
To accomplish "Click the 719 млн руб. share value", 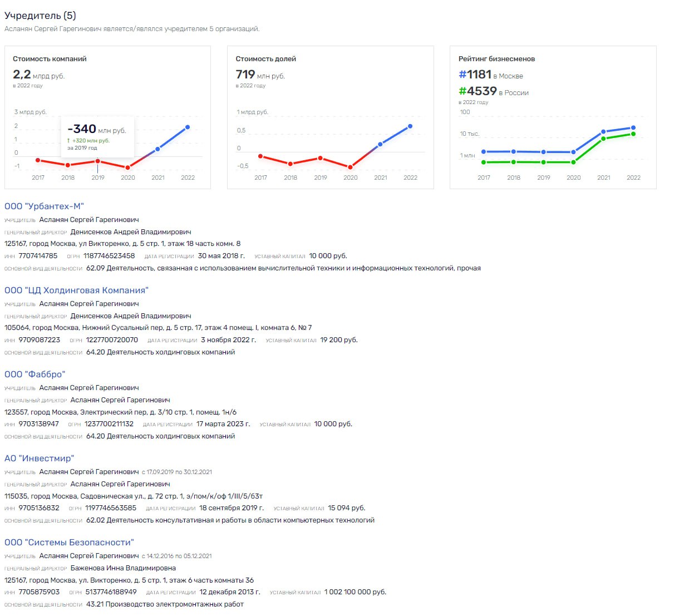I will click(260, 75).
